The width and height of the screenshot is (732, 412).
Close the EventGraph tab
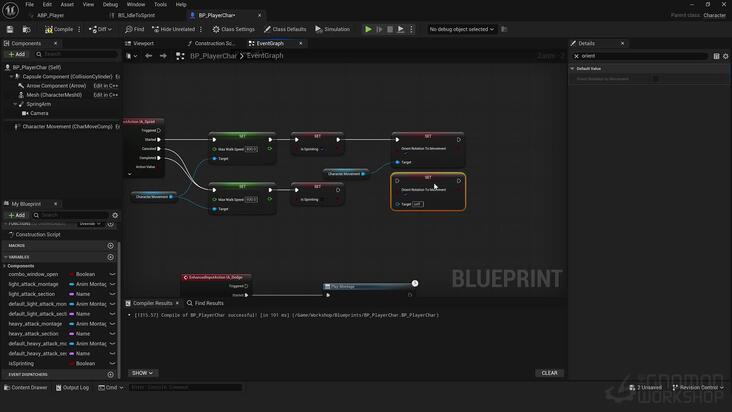[x=301, y=43]
